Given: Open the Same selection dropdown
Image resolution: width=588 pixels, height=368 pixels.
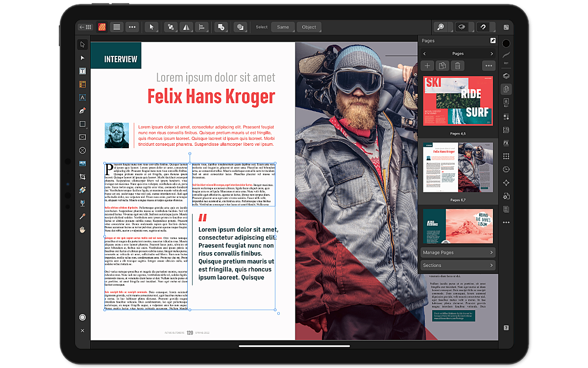Looking at the screenshot, I should pyautogui.click(x=283, y=27).
